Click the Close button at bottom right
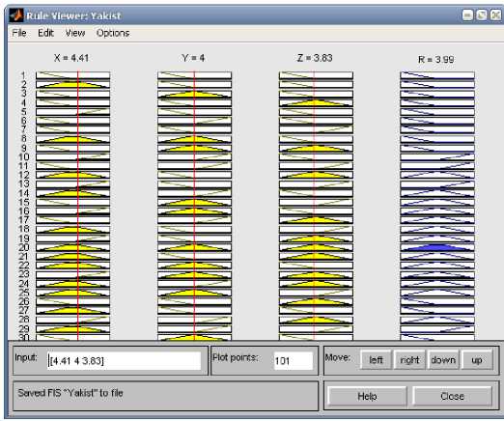The image size is (504, 421). (x=452, y=396)
